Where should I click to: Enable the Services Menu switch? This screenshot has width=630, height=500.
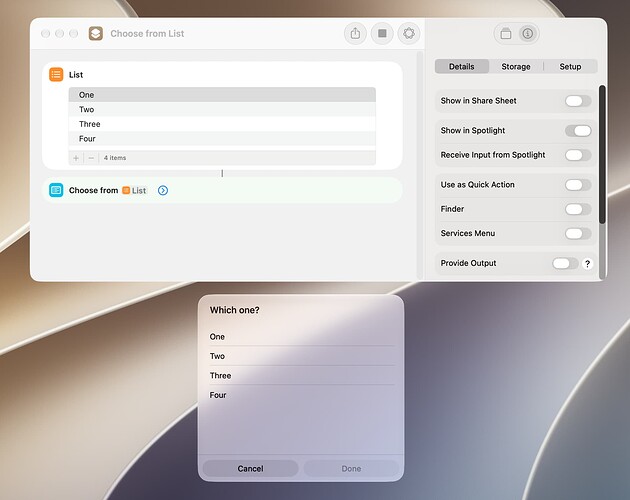(578, 234)
